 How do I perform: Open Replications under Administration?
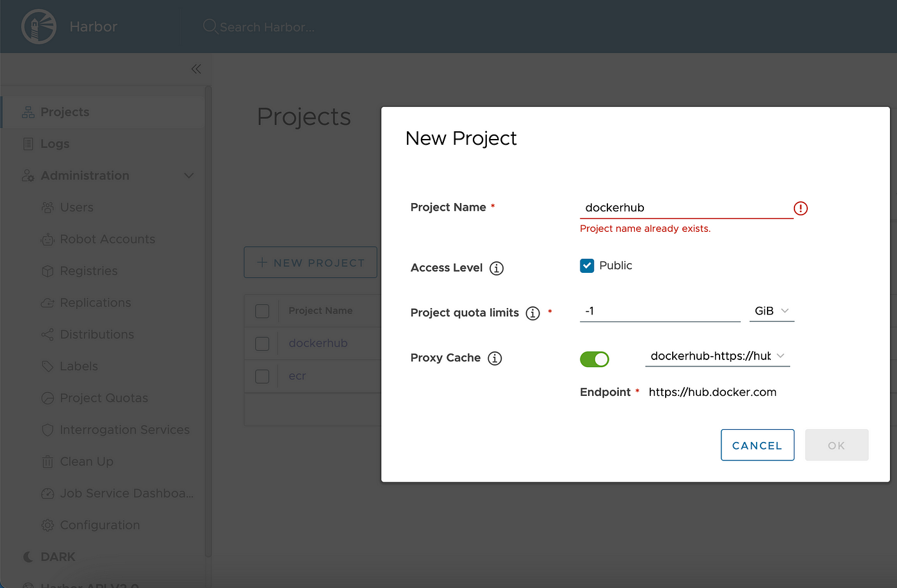tap(95, 303)
